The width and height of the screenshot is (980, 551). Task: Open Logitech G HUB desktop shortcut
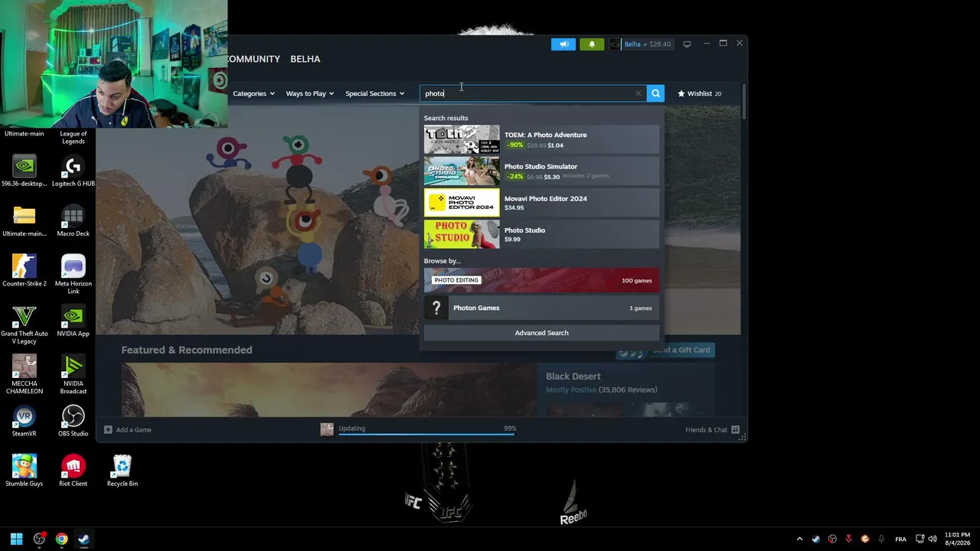[x=73, y=171]
